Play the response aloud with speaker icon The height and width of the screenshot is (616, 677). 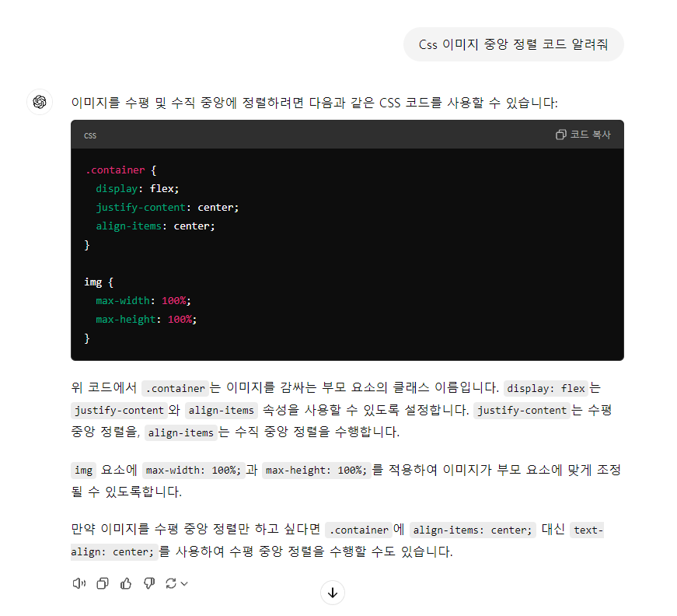[79, 583]
